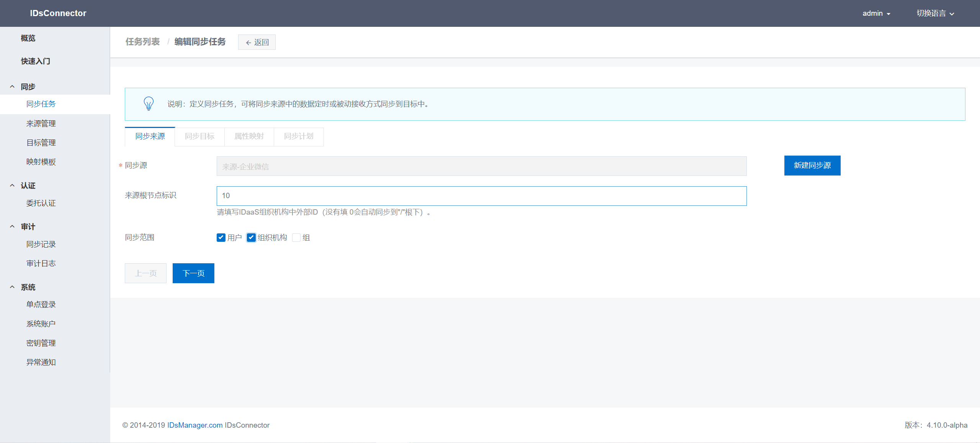Switch to the 属性映射 tab
This screenshot has height=443, width=980.
pos(249,136)
